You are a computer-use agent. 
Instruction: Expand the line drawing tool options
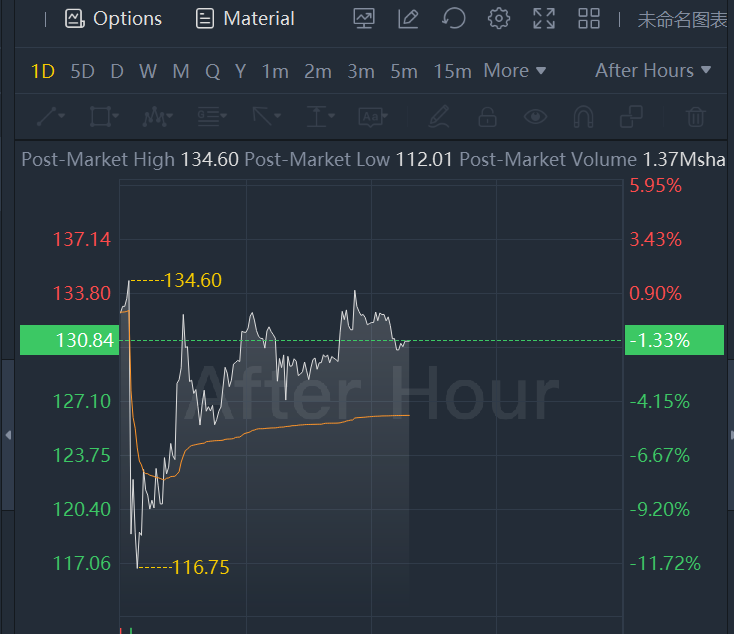point(51,117)
